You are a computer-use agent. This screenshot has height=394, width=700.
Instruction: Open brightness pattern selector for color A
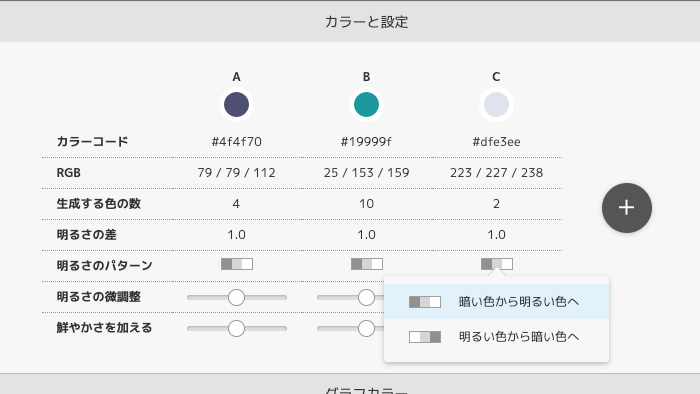coord(237,264)
